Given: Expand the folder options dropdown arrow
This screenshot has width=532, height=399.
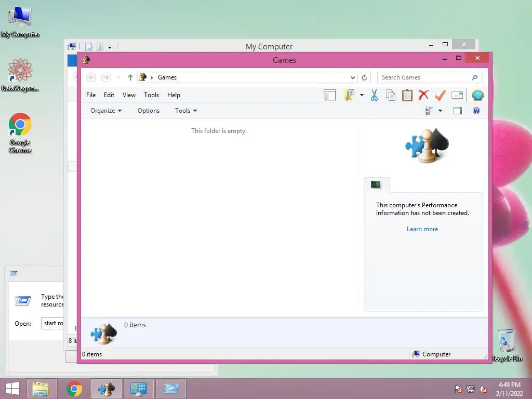Looking at the screenshot, I should [x=362, y=96].
